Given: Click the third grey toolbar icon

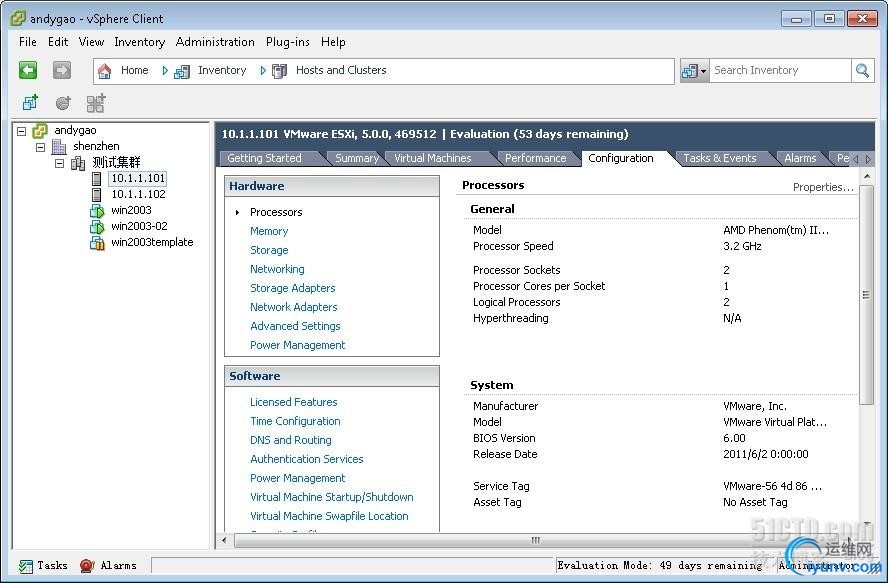Looking at the screenshot, I should [96, 103].
